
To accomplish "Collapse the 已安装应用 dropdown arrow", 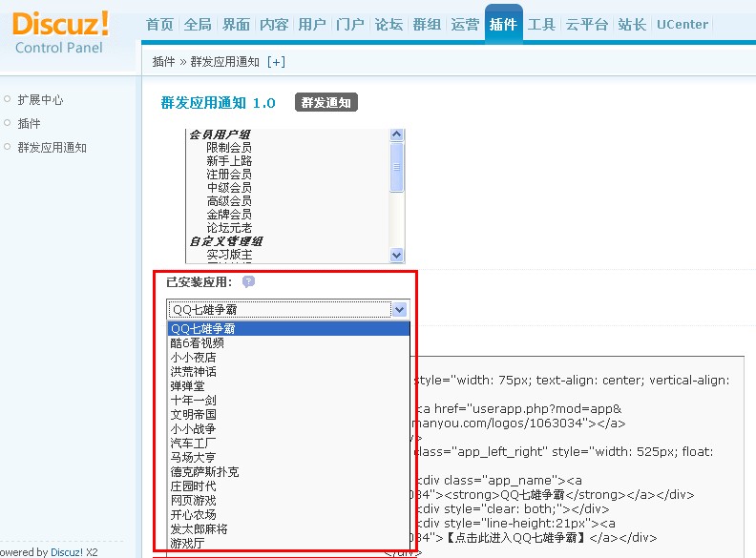I will click(399, 309).
